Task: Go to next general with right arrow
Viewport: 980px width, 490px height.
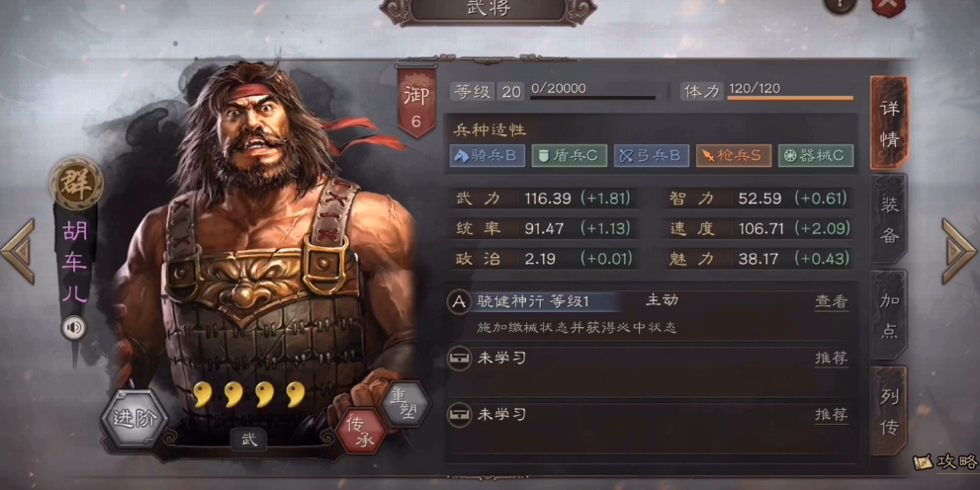Action: 959,252
